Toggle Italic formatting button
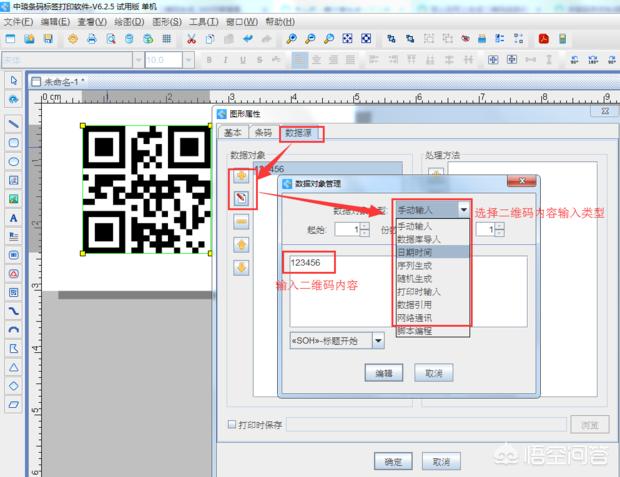The width and height of the screenshot is (620, 477). (225, 60)
